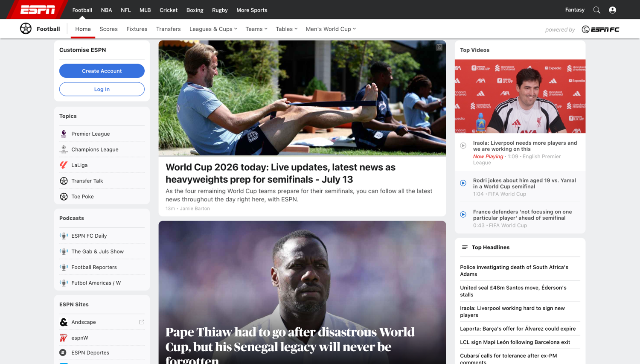Click the Andscape ampersand icon
640x364 pixels.
[64, 322]
